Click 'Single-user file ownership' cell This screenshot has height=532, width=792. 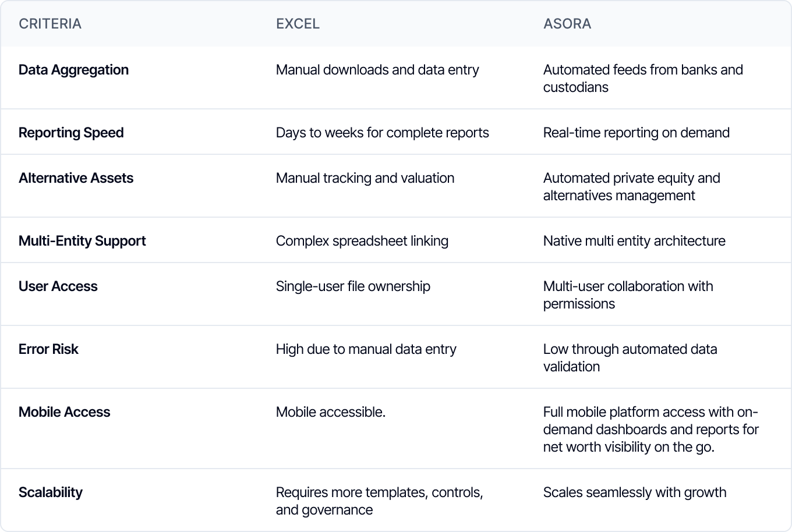click(353, 286)
